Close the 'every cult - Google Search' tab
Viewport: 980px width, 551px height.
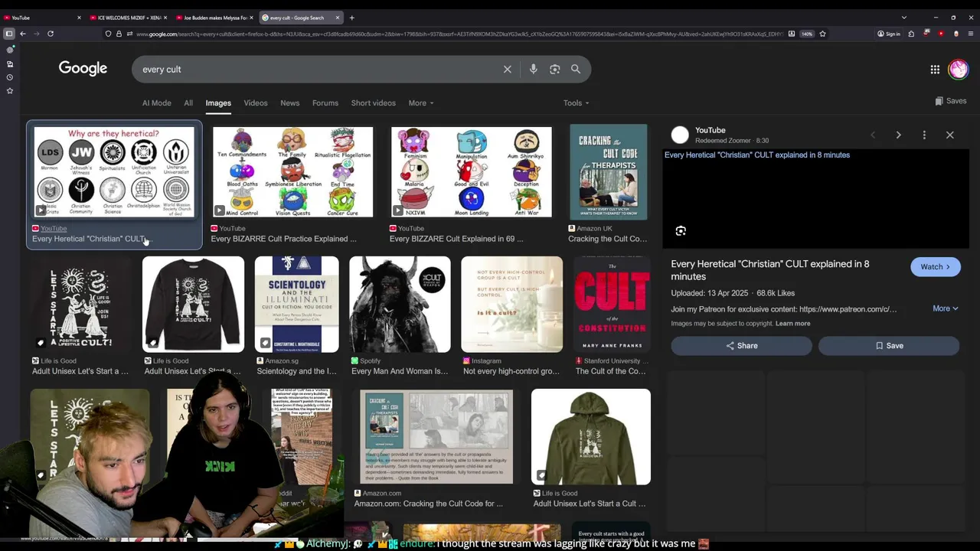coord(337,18)
